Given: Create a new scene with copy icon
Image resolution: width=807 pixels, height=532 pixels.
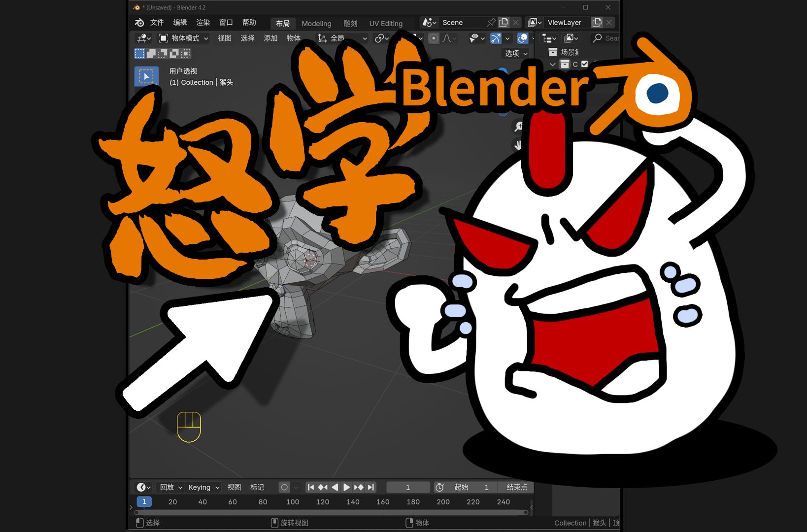Looking at the screenshot, I should [504, 23].
